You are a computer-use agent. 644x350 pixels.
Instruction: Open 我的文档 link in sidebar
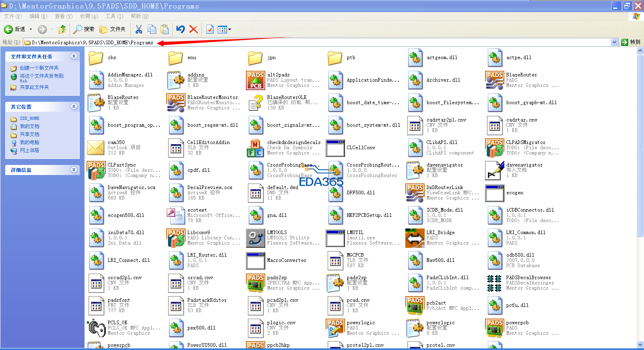(30, 126)
